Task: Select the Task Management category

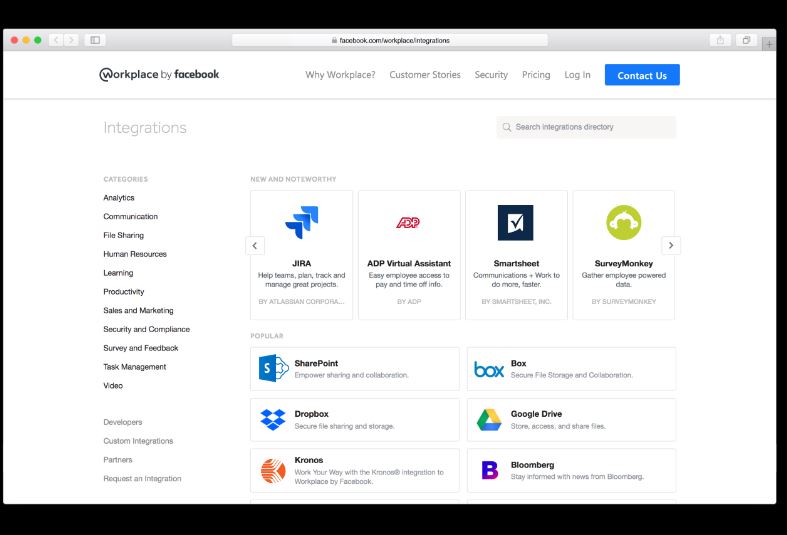Action: pos(135,367)
